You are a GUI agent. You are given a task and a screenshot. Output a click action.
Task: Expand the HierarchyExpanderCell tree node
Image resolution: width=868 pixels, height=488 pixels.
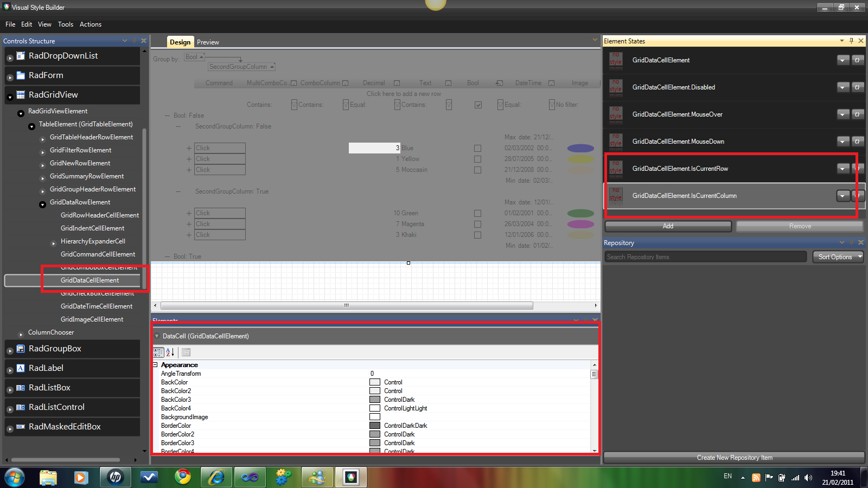pyautogui.click(x=54, y=243)
